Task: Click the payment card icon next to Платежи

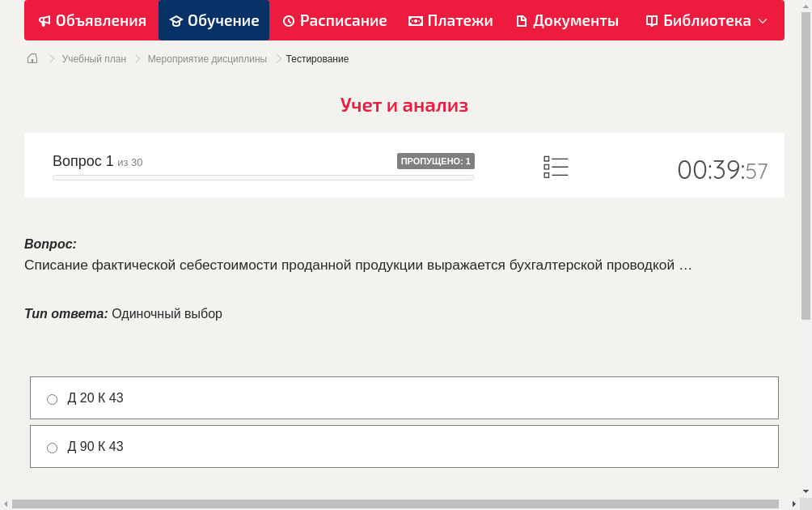Action: point(414,20)
